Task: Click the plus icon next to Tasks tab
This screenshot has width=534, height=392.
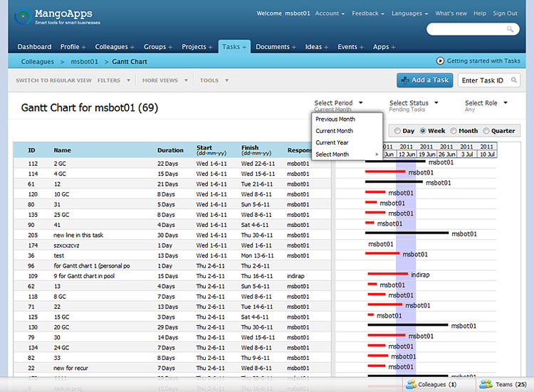Action: click(x=244, y=47)
